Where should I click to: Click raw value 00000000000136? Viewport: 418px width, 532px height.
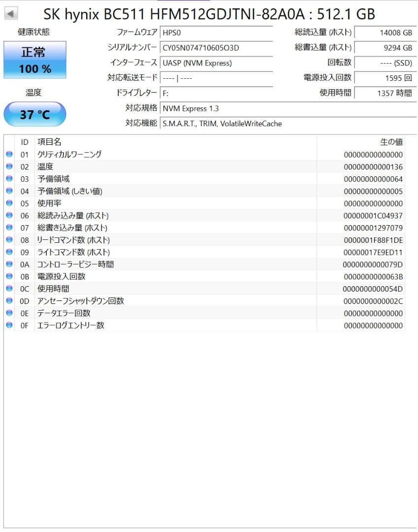pyautogui.click(x=373, y=167)
